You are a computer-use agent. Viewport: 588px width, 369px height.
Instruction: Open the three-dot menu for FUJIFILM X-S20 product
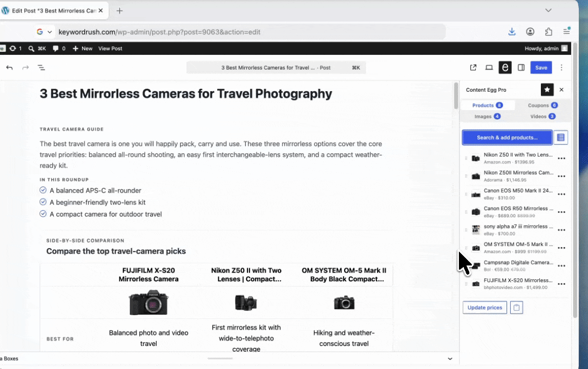point(561,284)
